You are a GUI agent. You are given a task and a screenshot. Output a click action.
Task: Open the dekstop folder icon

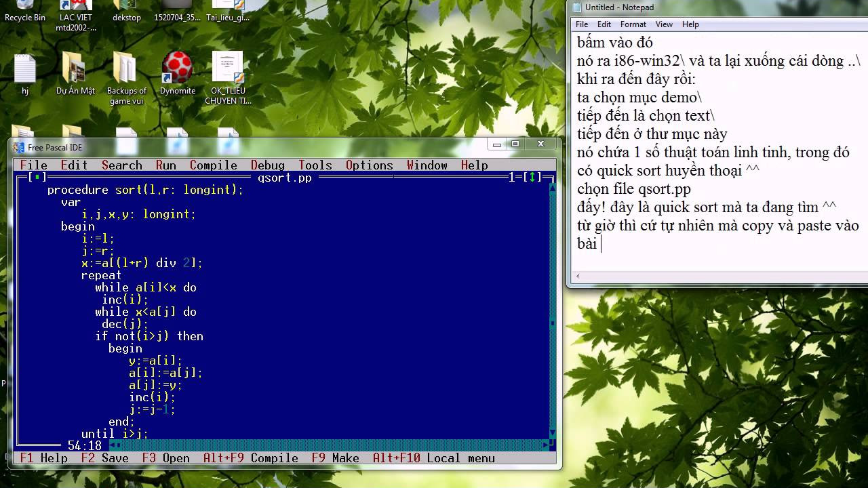(127, 12)
